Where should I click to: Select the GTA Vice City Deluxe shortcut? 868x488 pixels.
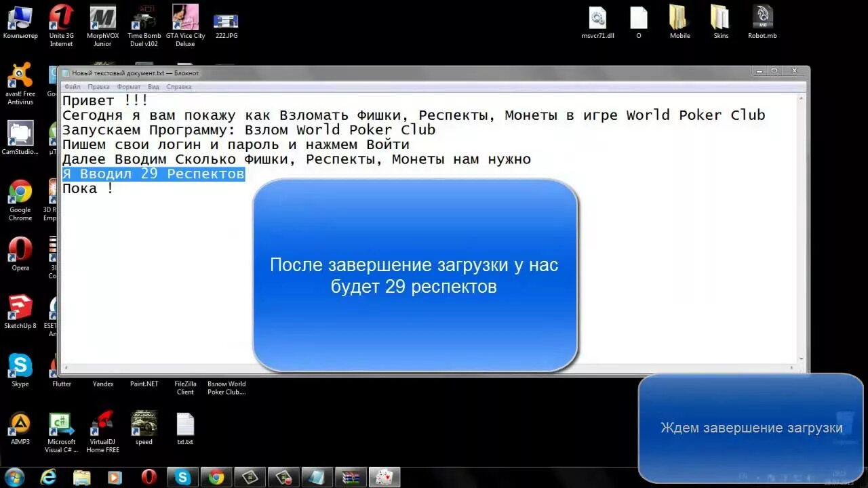click(x=185, y=26)
